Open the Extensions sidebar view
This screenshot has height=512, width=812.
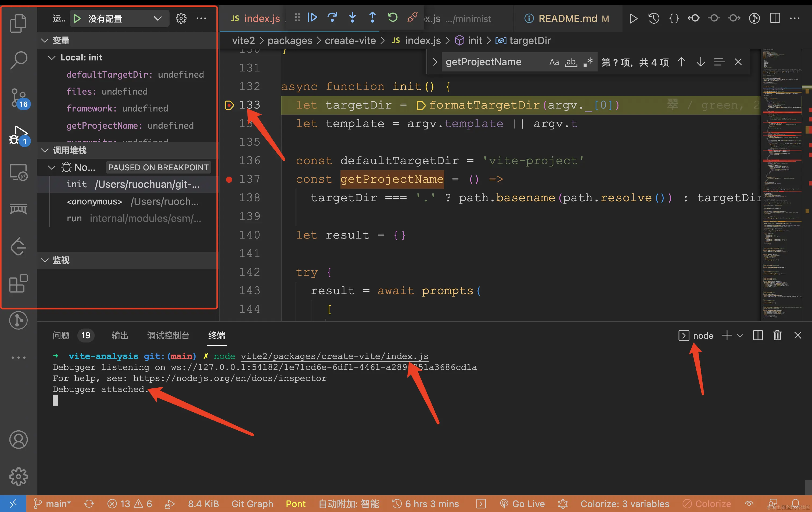18,283
